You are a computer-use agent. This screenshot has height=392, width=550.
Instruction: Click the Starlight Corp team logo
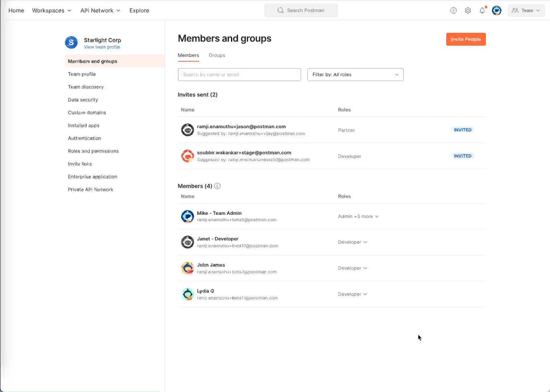pos(71,42)
